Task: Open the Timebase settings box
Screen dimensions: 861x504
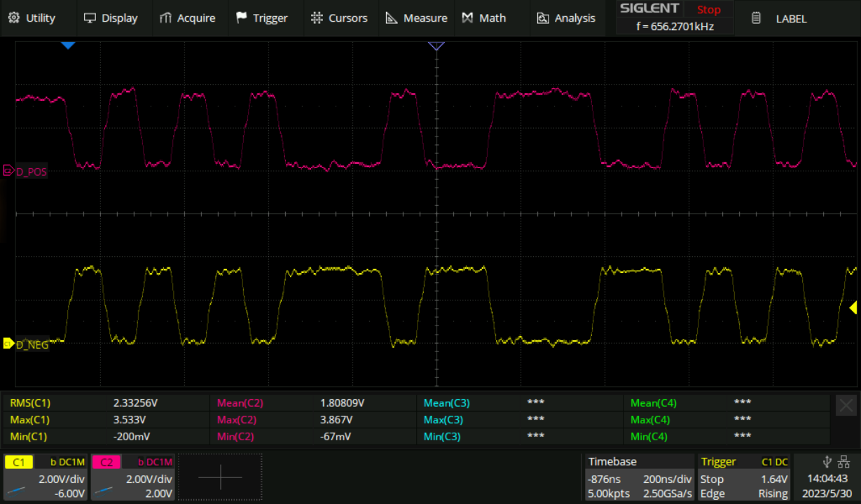Action: tap(638, 477)
